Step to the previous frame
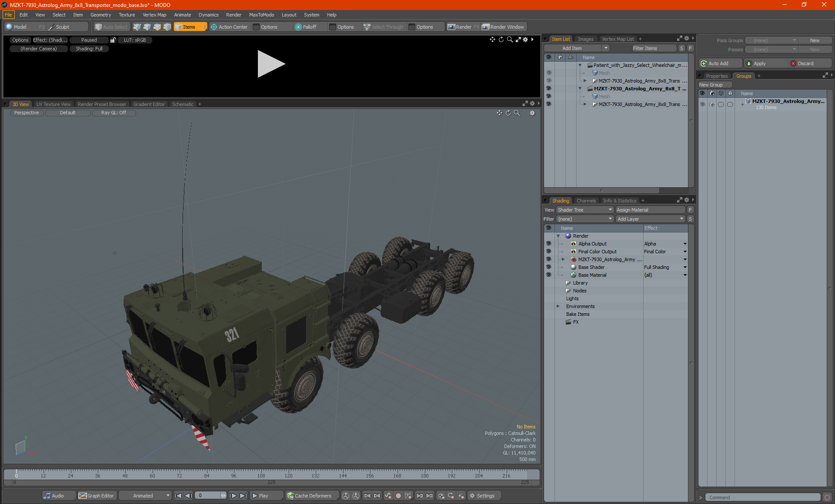The image size is (835, 504). point(188,496)
